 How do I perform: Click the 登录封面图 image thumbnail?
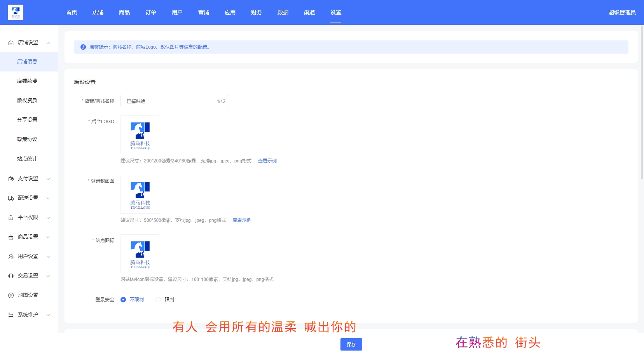[x=140, y=194]
